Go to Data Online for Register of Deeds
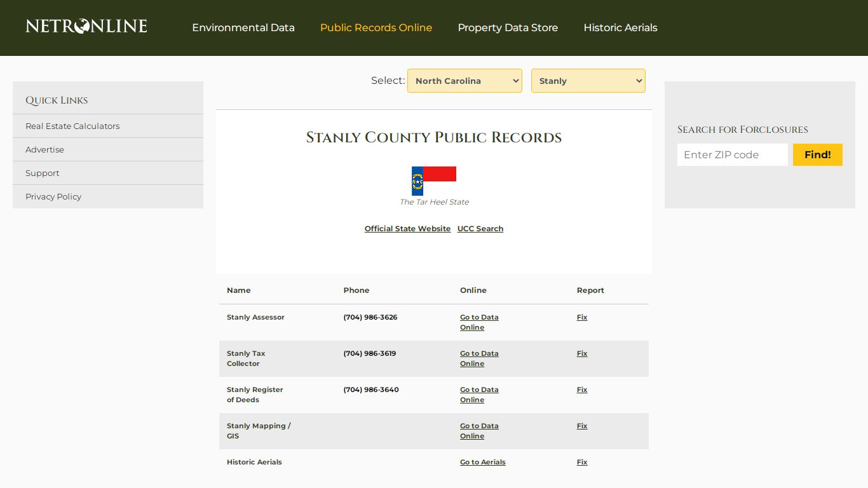 coord(479,395)
